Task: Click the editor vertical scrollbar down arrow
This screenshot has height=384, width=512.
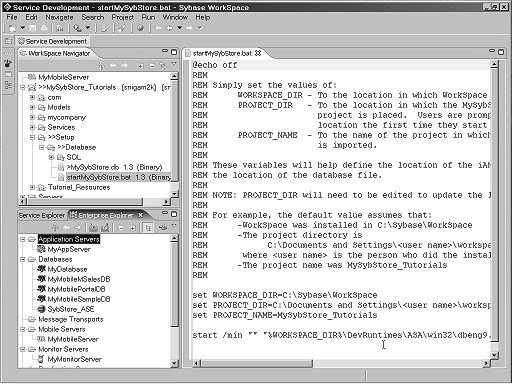Action: 495,355
